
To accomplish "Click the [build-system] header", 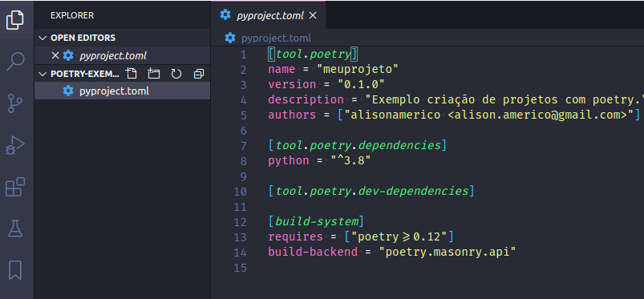I will click(316, 222).
